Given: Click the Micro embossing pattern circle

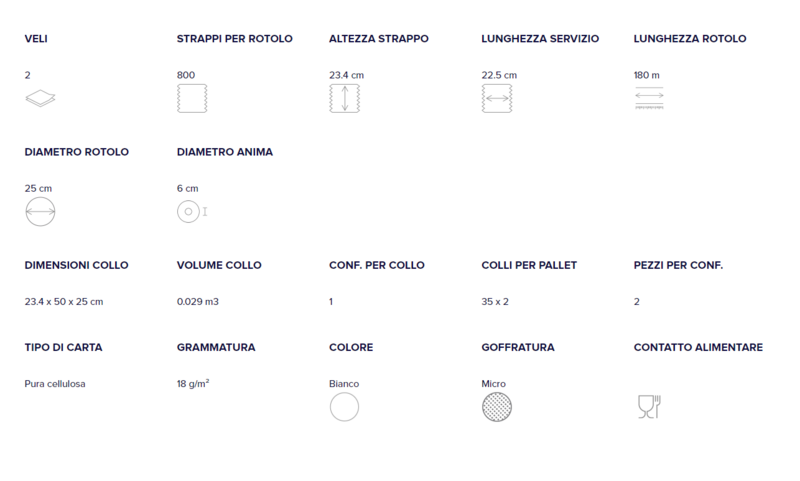Looking at the screenshot, I should tap(496, 407).
